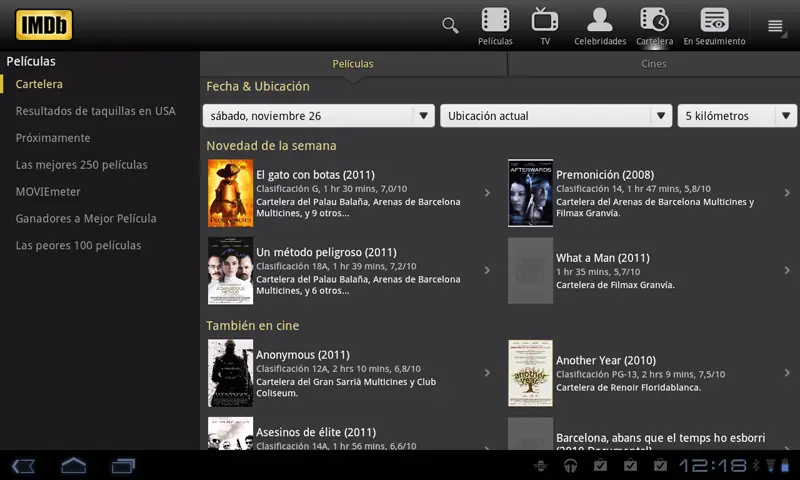Switch to the Cines tab
This screenshot has width=800, height=480.
click(653, 64)
